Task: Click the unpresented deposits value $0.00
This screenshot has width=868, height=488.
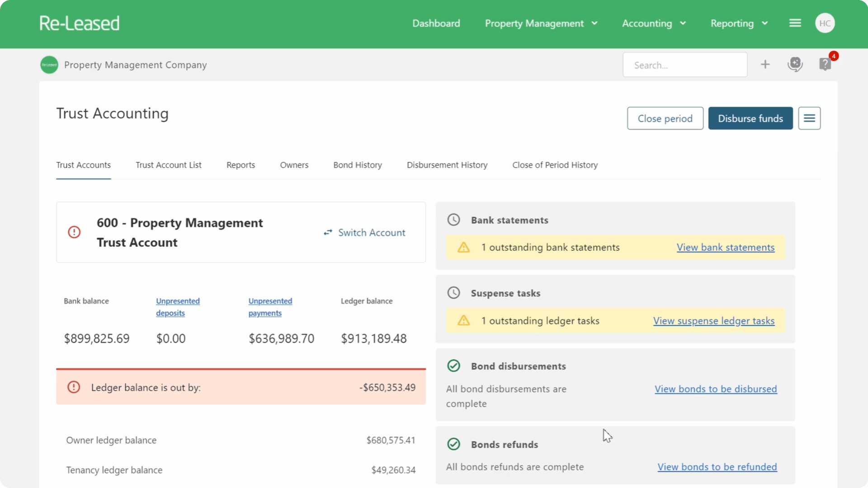Action: (x=171, y=338)
